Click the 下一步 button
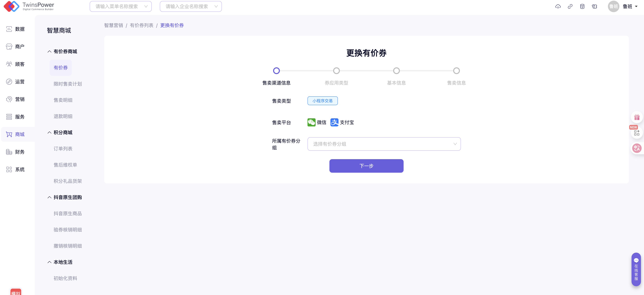The image size is (644, 295). pyautogui.click(x=366, y=166)
